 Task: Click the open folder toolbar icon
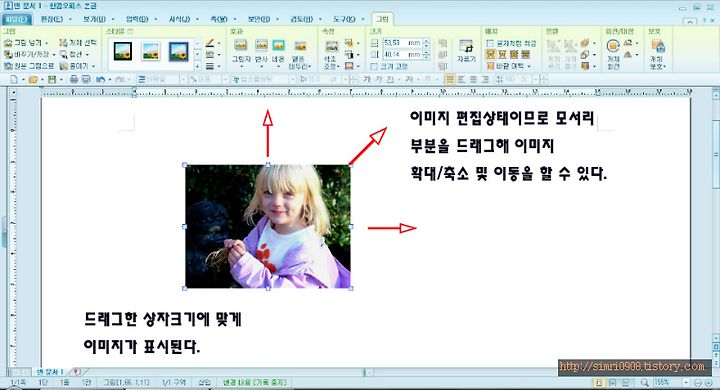coord(33,79)
